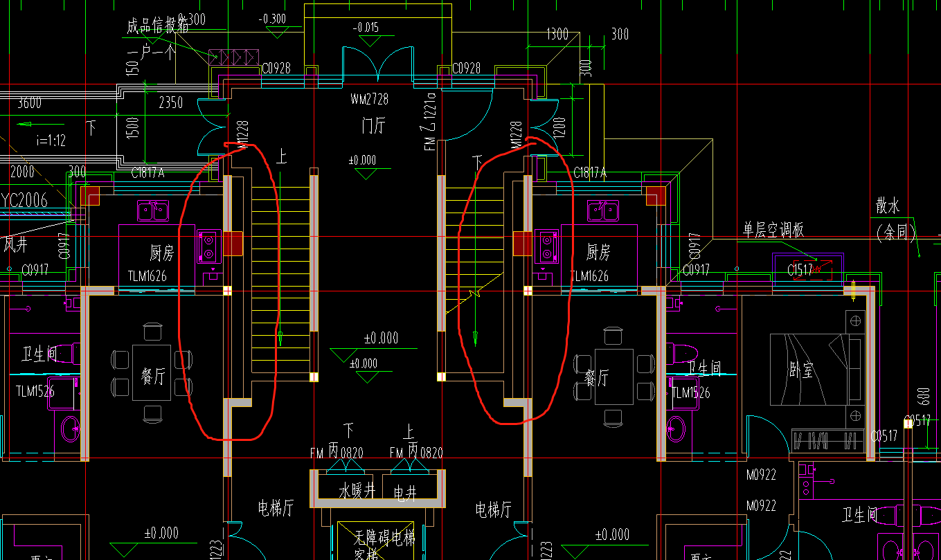
Task: Select the YC2006 label
Action: 24,200
